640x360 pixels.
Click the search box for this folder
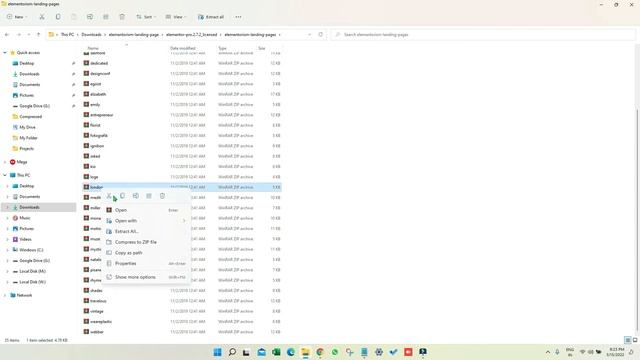(x=483, y=35)
